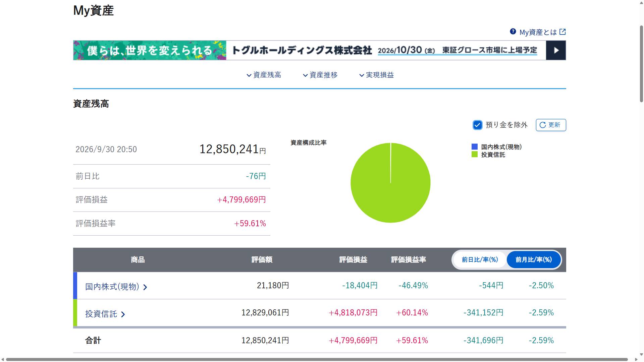Viewport: 644px width, 362px height.
Task: Click the vertical scrollbar thumb
Action: click(x=641, y=64)
